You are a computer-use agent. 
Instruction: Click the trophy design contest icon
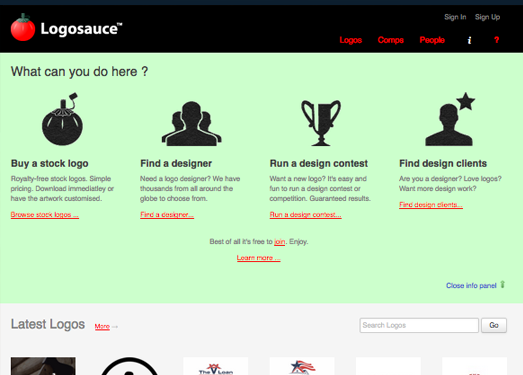point(321,123)
